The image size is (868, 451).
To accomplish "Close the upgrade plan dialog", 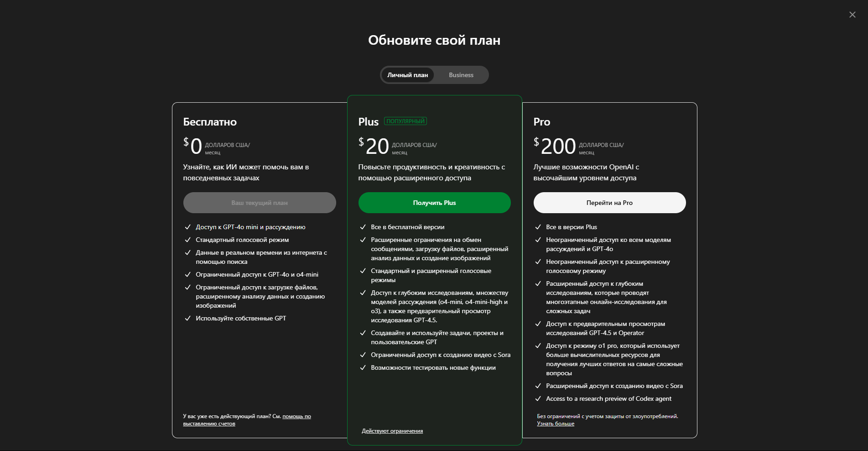I will click(x=852, y=15).
